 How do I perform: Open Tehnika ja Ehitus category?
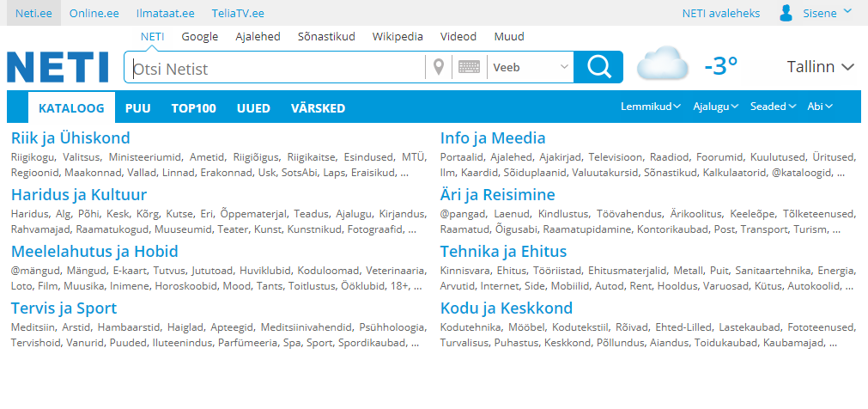click(503, 252)
